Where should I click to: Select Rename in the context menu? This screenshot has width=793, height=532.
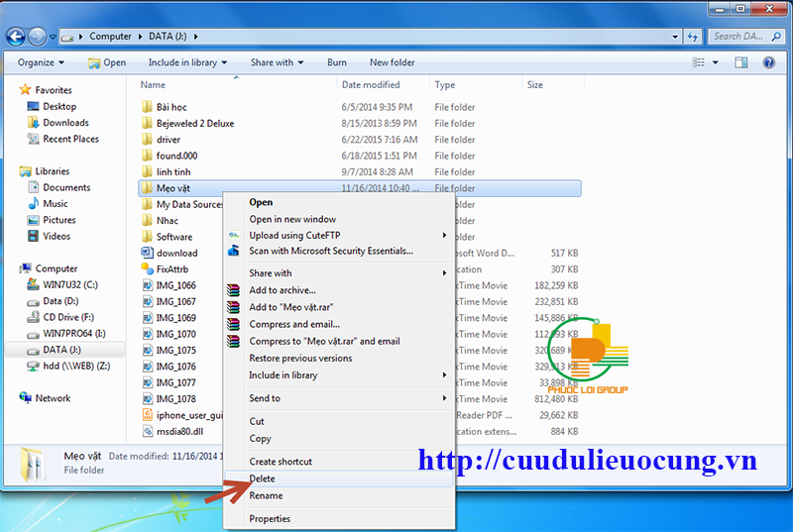pos(266,495)
